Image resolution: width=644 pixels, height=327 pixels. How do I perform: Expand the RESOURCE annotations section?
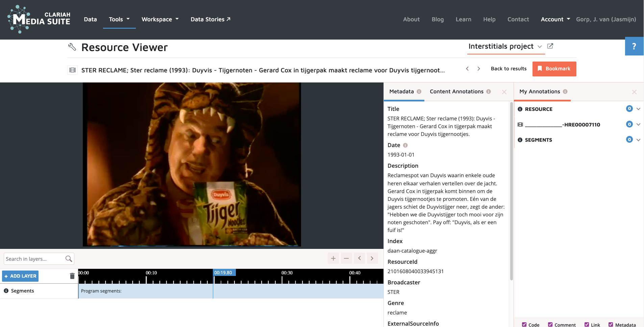(x=638, y=109)
